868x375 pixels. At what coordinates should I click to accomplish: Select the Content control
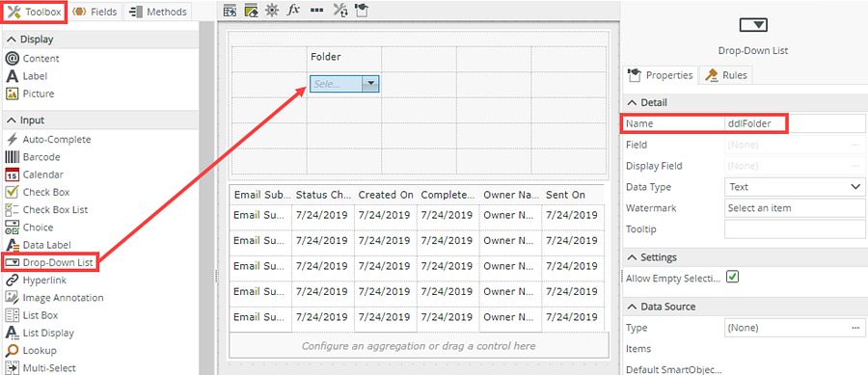(x=32, y=58)
